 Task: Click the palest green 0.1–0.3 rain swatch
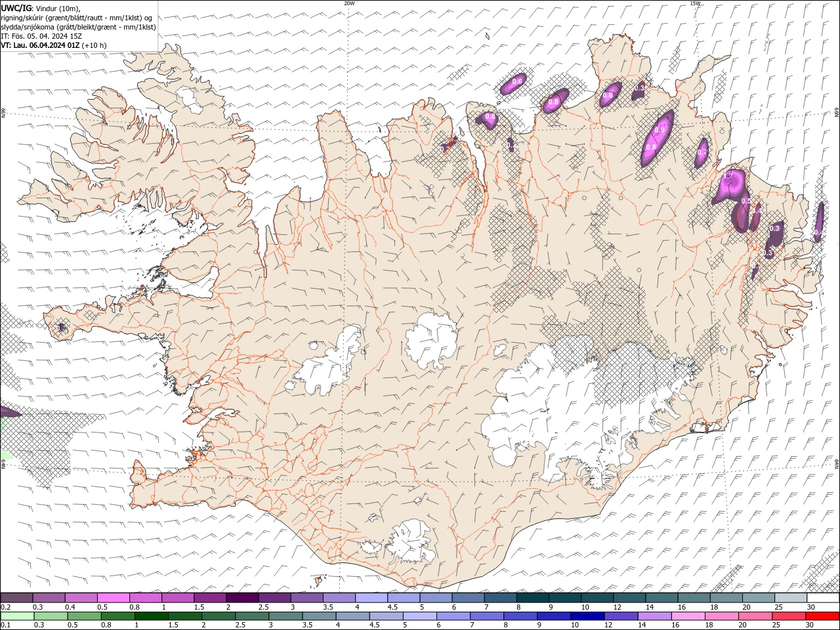click(18, 616)
